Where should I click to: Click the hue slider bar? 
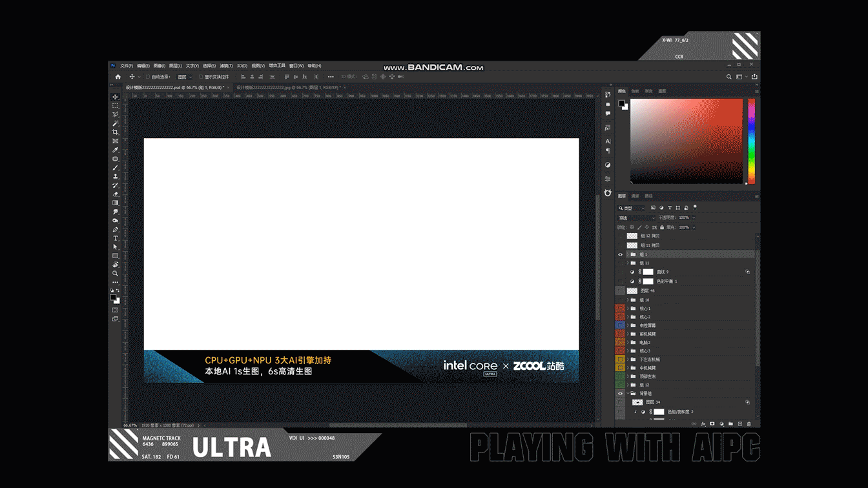751,141
